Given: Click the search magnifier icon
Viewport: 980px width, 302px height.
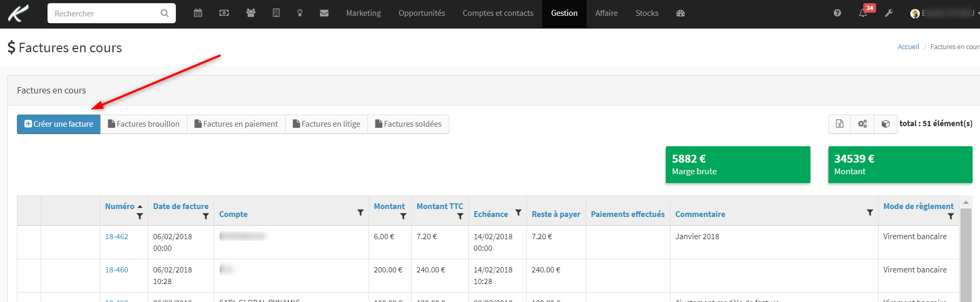Looking at the screenshot, I should [165, 13].
